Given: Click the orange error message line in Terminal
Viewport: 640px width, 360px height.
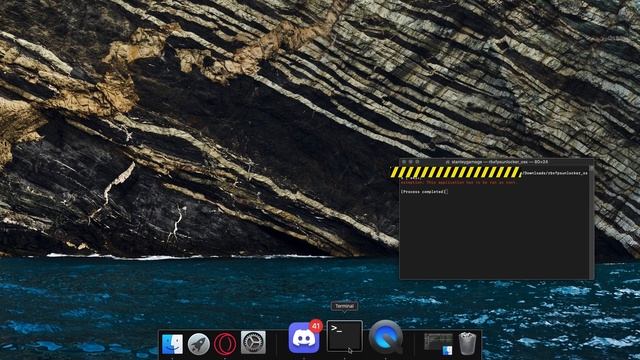Looking at the screenshot, I should (x=459, y=182).
